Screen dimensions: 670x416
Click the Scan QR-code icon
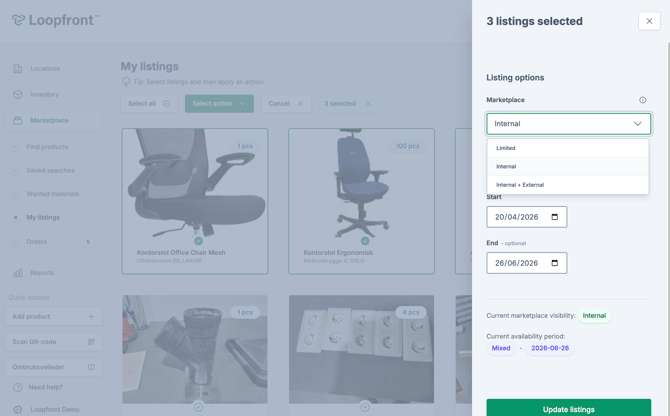[x=91, y=342]
